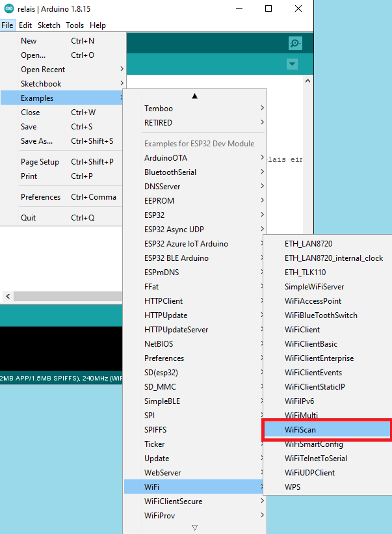Open the WPS example sketch
392x534 pixels.
pos(328,487)
